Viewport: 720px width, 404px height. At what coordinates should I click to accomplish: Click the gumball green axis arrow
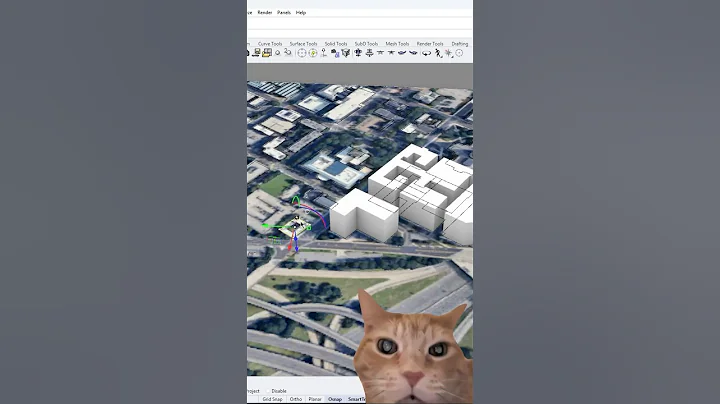[x=265, y=225]
